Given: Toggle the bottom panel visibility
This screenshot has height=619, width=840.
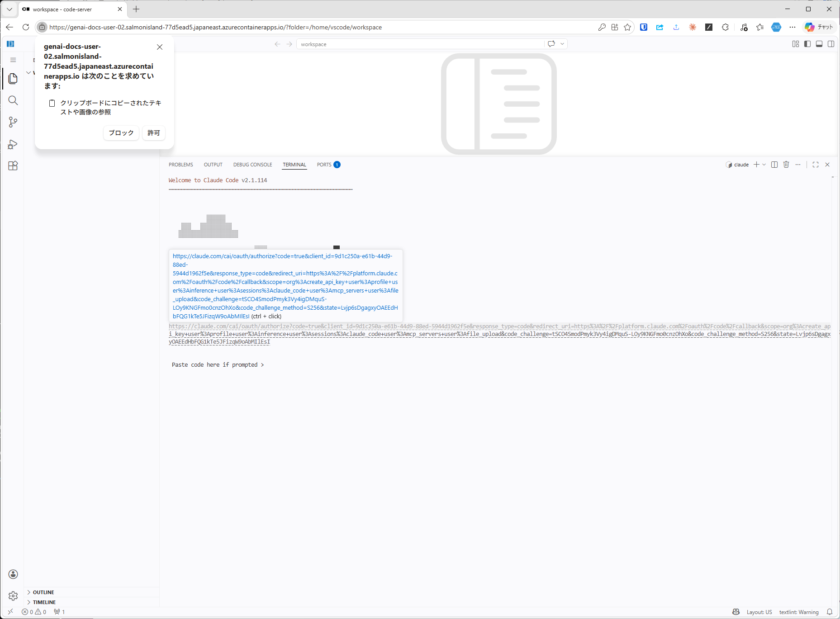Looking at the screenshot, I should (819, 44).
